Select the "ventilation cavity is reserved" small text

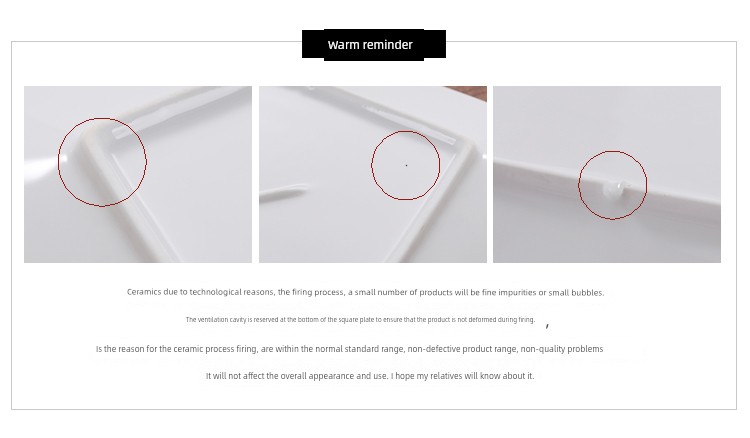360,319
